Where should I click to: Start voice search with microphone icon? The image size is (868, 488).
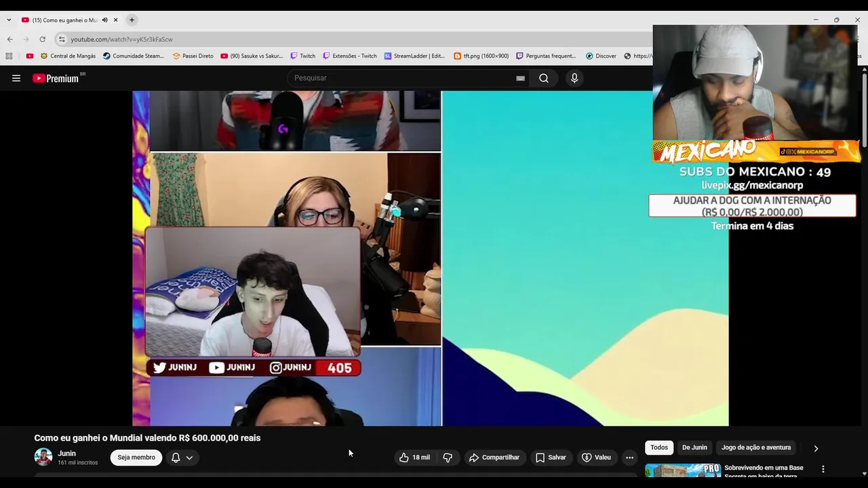[x=574, y=78]
